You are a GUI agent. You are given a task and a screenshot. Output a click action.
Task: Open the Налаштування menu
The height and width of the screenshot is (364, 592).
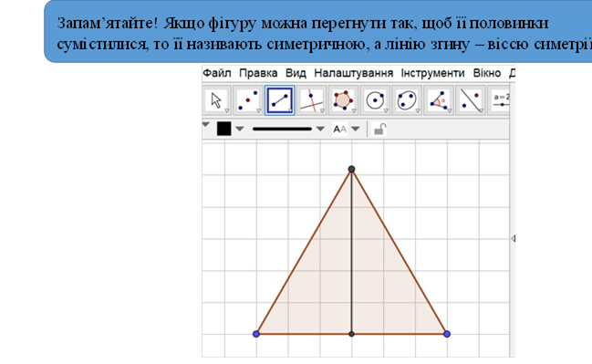pos(353,73)
